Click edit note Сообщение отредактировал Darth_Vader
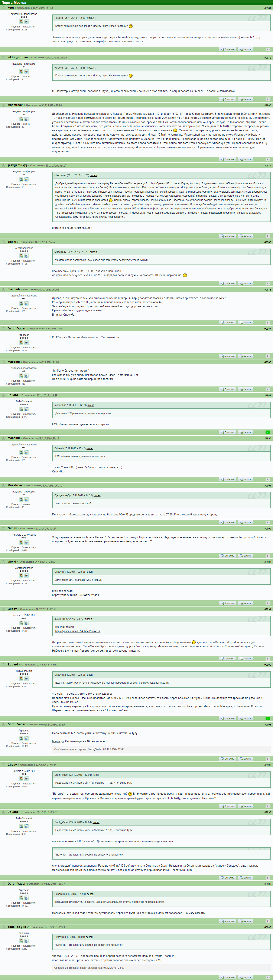Image resolution: width=273 pixels, height=980 pixels. (89, 749)
